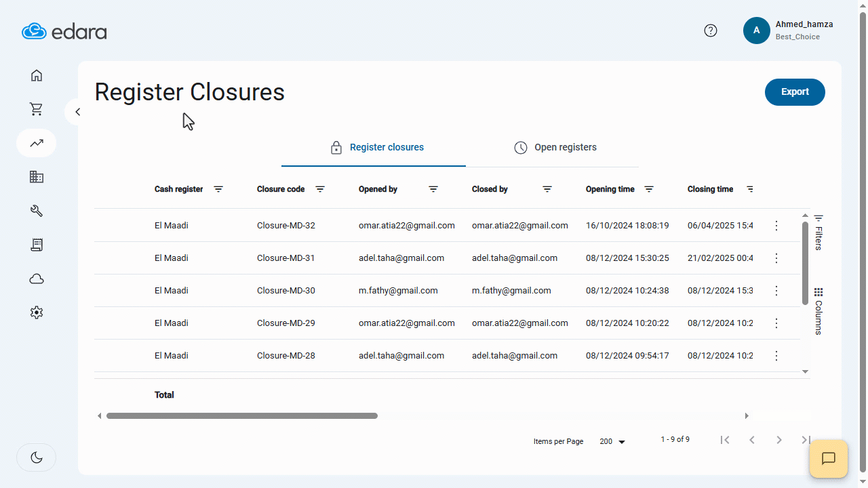
Task: Open the chat message widget
Action: pos(829,459)
